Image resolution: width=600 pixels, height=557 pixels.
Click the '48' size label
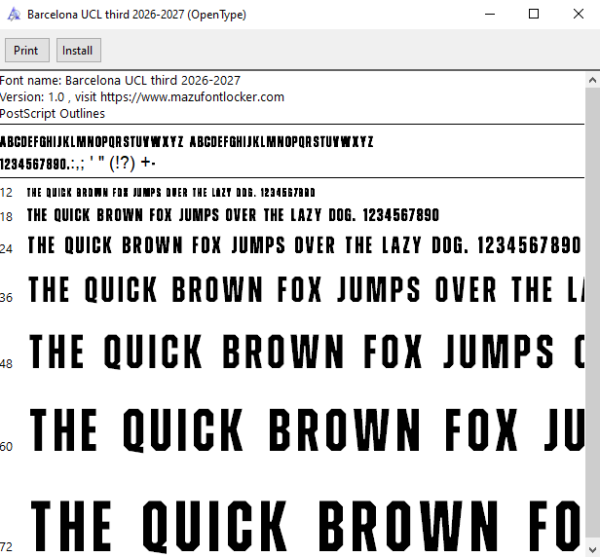pyautogui.click(x=7, y=364)
